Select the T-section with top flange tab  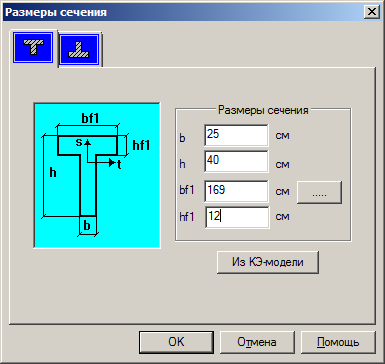(33, 48)
